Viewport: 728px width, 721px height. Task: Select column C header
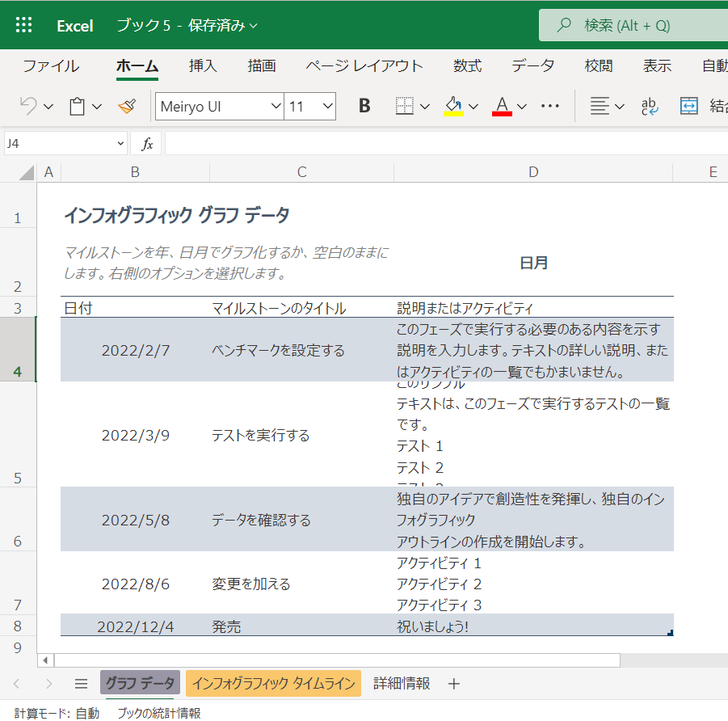pyautogui.click(x=302, y=172)
